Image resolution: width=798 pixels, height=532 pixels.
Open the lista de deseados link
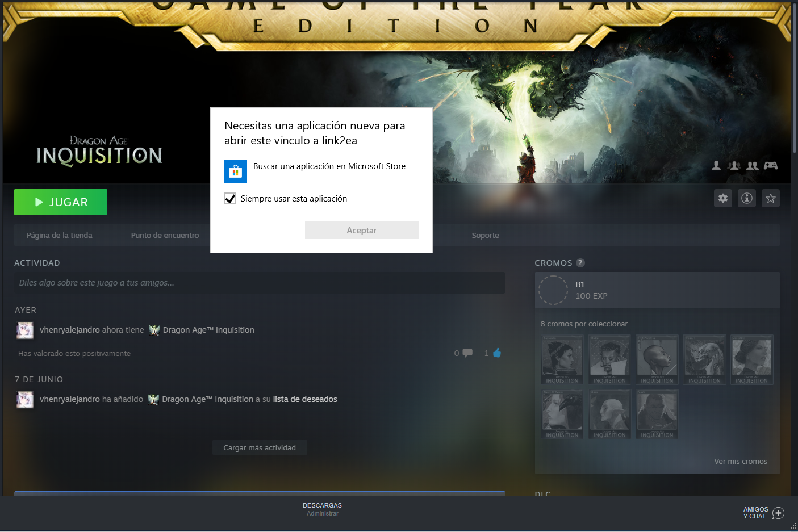coord(305,399)
